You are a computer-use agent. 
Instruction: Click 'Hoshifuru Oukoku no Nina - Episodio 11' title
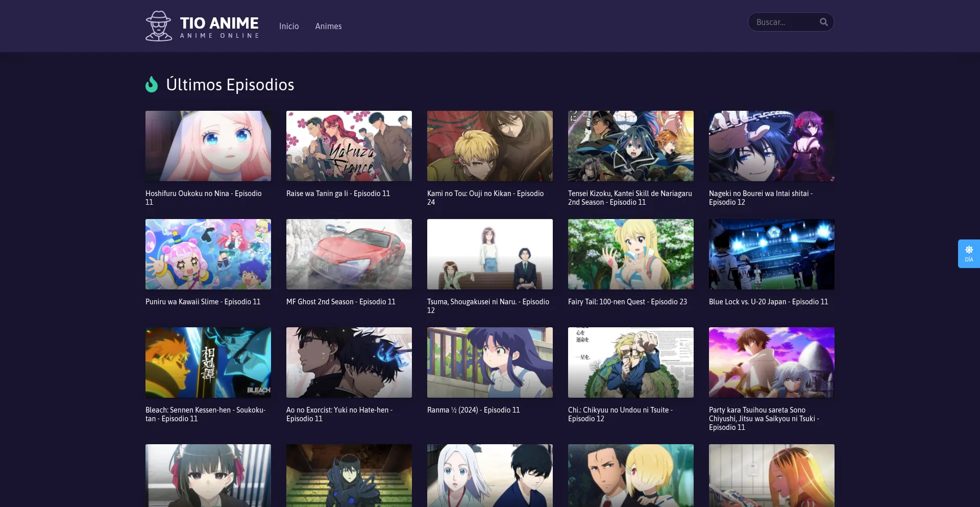click(x=204, y=198)
